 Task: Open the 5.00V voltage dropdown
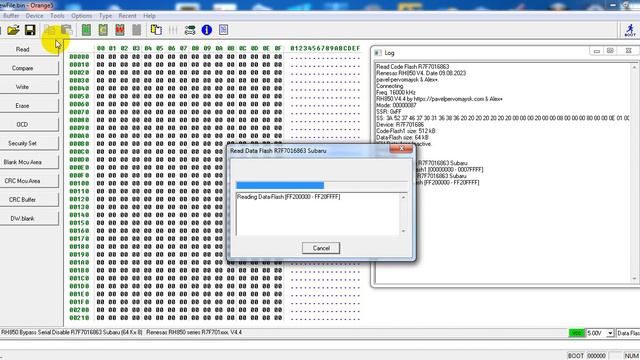click(x=610, y=333)
